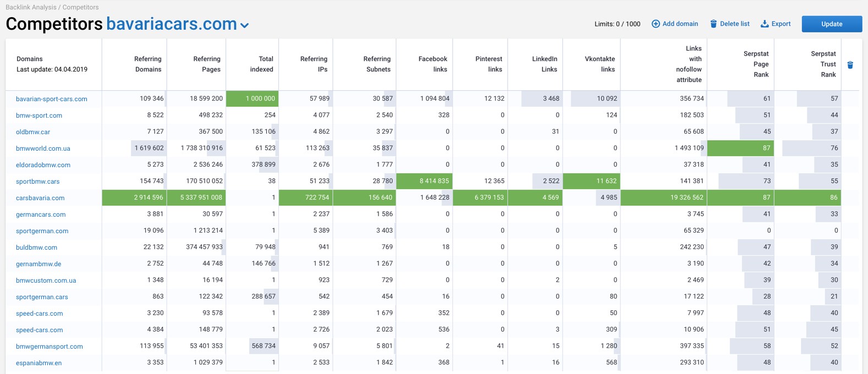Click the 568 734 Total indexed cell
Screen dimensions: 868x374
(x=252, y=346)
